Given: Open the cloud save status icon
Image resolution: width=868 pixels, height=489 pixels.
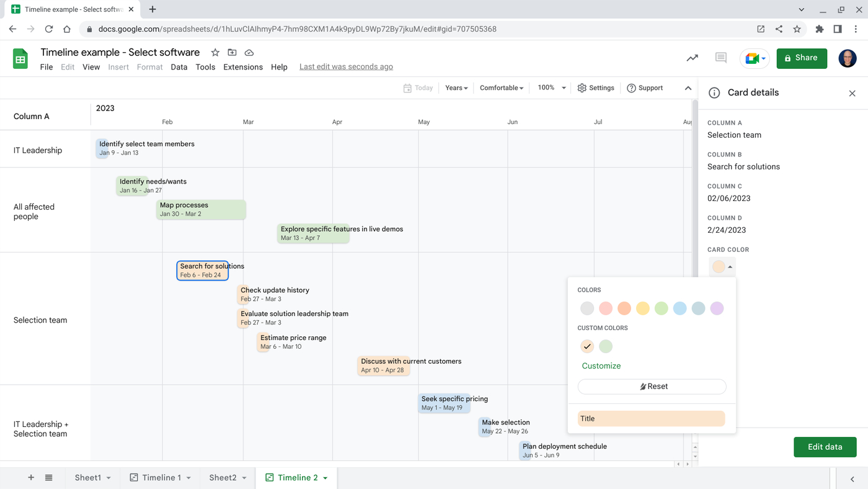Looking at the screenshot, I should pos(249,53).
